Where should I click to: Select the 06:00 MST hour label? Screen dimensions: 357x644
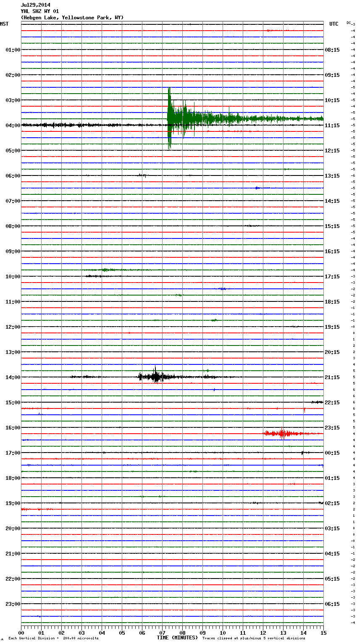(x=13, y=175)
